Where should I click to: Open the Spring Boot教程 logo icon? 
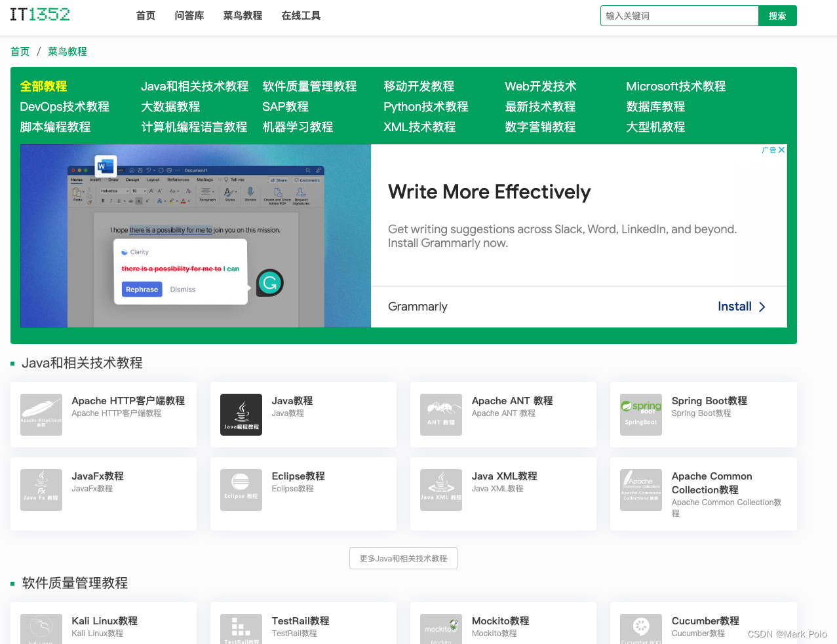coord(641,415)
